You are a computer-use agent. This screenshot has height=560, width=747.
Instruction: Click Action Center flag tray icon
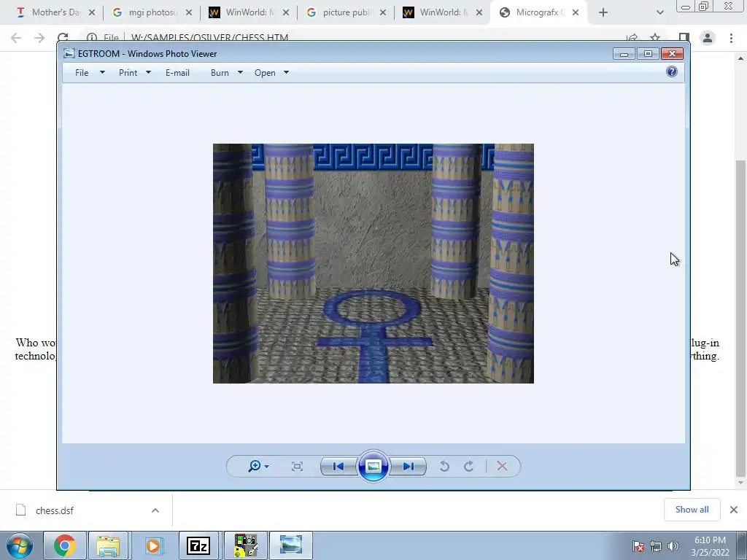tap(638, 546)
